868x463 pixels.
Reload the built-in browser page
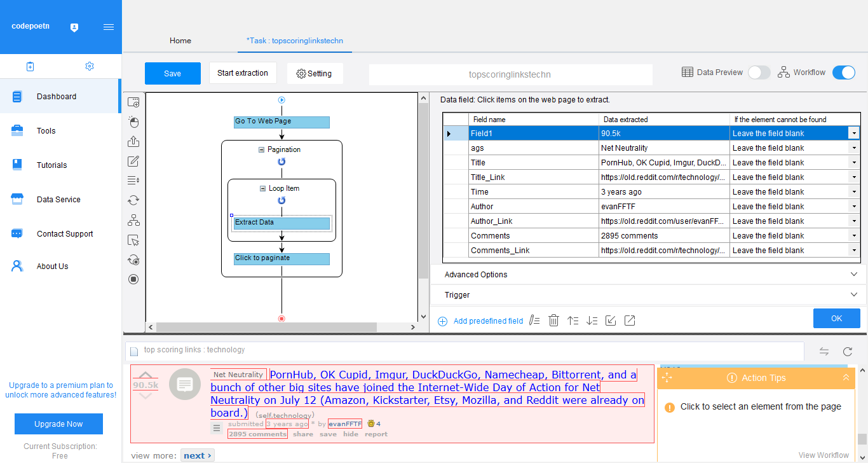847,351
